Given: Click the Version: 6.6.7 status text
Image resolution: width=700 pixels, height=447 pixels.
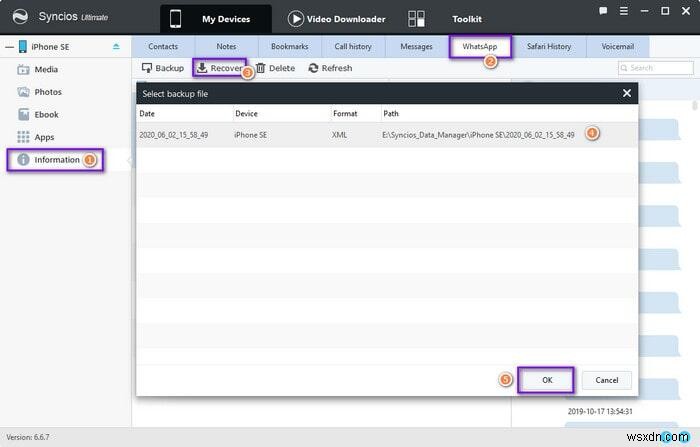Looking at the screenshot, I should point(28,437).
